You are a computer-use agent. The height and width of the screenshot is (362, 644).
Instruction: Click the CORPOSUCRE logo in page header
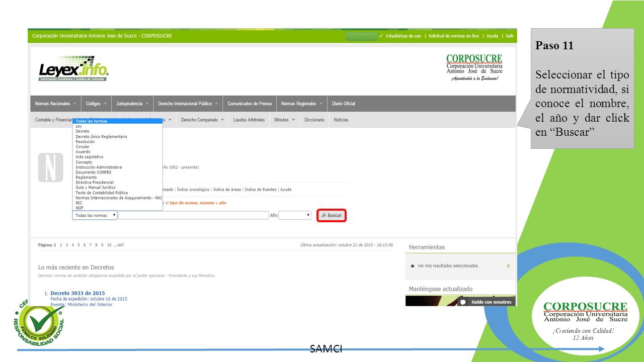(474, 67)
